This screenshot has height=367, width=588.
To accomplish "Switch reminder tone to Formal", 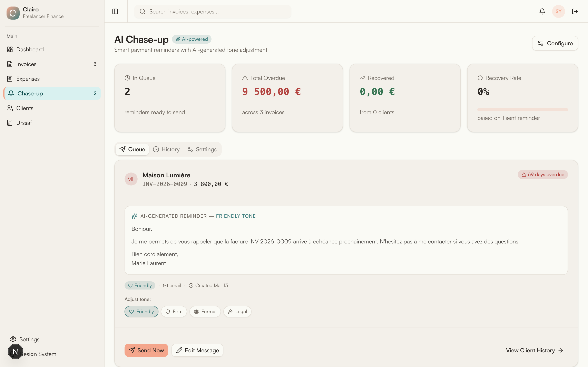I will tap(205, 311).
